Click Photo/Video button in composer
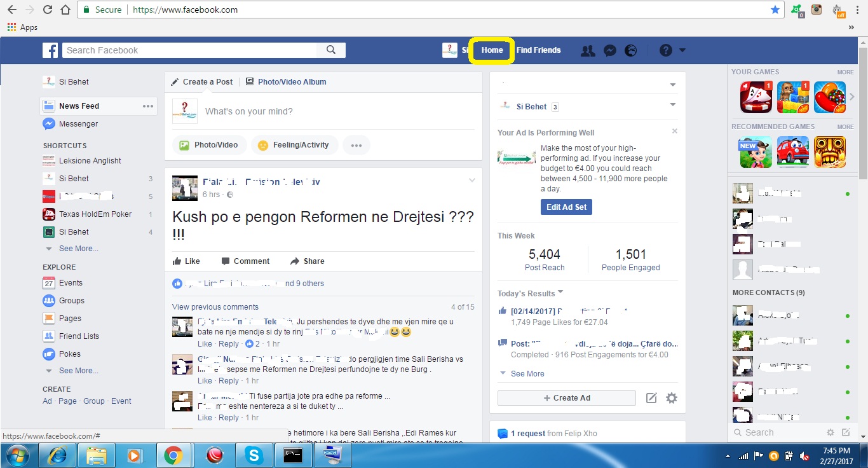868x468 pixels. coord(208,145)
